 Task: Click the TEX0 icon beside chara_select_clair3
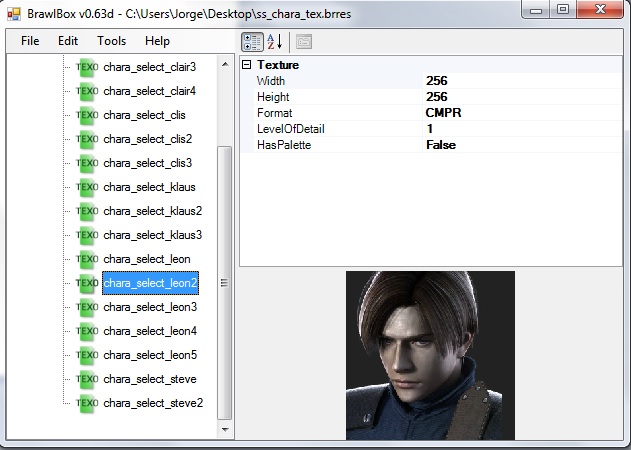pos(87,67)
